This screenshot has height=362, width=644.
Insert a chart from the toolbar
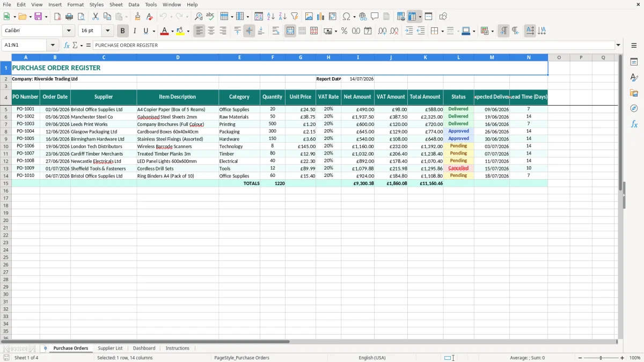[x=321, y=17]
